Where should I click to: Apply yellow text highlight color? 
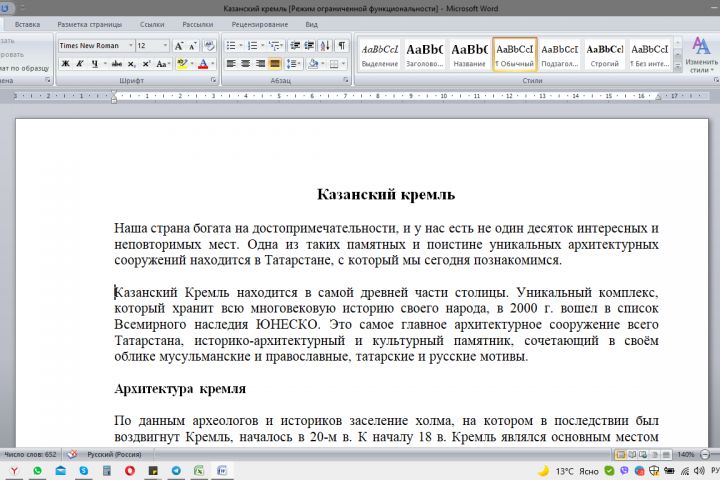(x=182, y=64)
